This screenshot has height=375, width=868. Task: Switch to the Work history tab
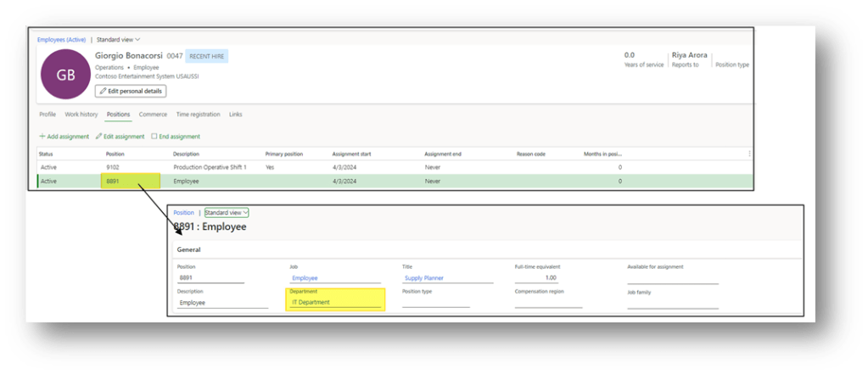pyautogui.click(x=81, y=114)
